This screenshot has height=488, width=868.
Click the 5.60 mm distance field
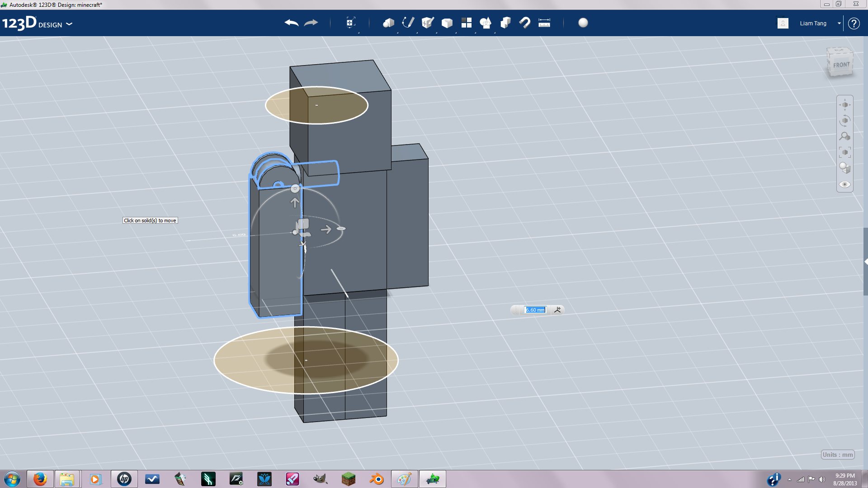tap(535, 310)
